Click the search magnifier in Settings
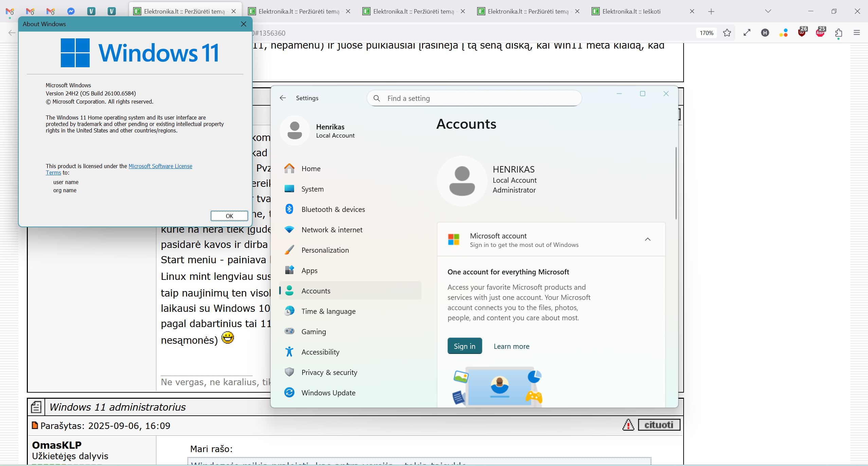This screenshot has width=868, height=466. (x=377, y=98)
